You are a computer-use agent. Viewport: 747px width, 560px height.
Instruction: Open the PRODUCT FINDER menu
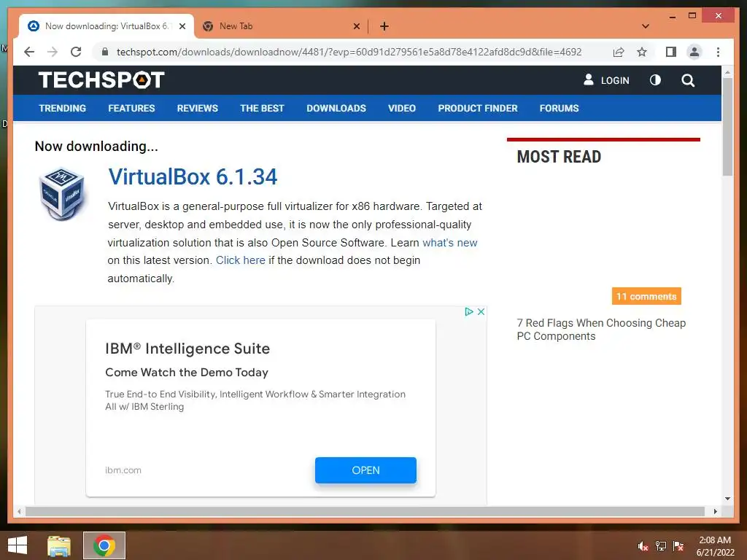click(x=478, y=108)
